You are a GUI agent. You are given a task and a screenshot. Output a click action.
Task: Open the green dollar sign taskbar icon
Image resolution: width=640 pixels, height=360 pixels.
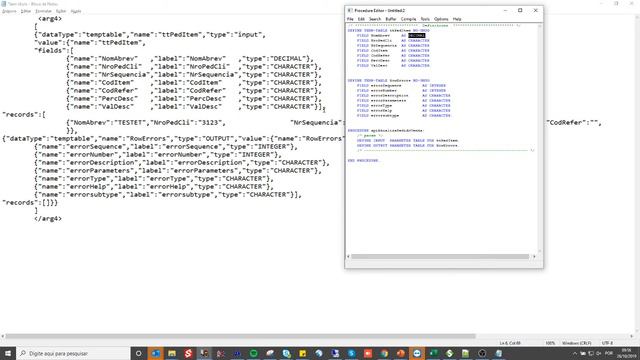click(x=449, y=353)
